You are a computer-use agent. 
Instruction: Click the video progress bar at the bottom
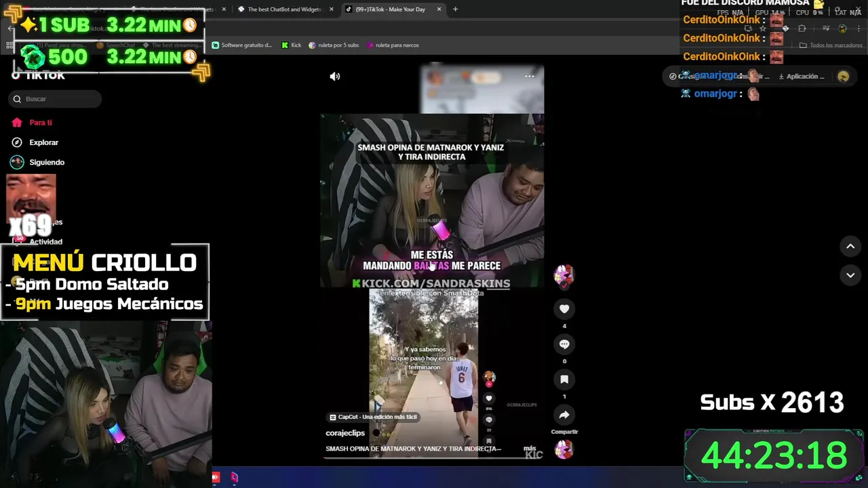tap(432, 457)
